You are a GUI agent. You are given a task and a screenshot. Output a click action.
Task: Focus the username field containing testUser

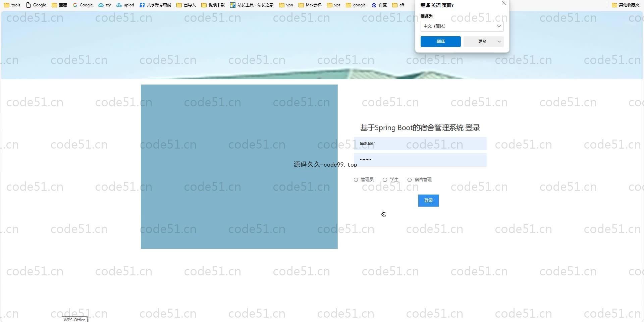pos(420,144)
